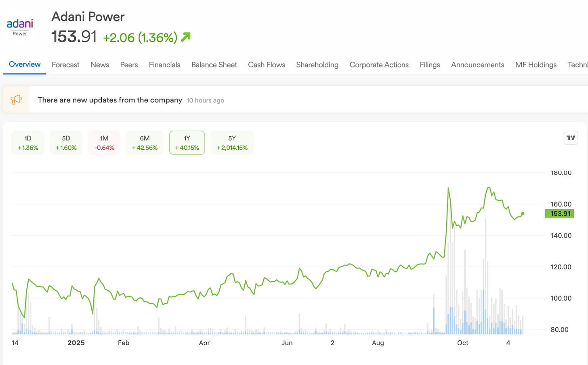Click the +2.06 (1.36%) price change

coord(140,38)
